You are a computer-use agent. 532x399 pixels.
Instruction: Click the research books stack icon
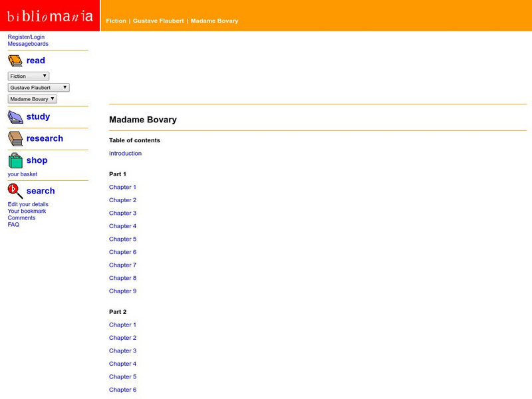click(x=13, y=138)
